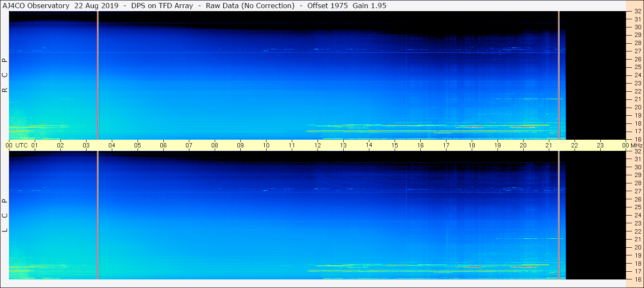Click hour "16" on the UTC axis
This screenshot has height=288, width=644.
[x=420, y=145]
